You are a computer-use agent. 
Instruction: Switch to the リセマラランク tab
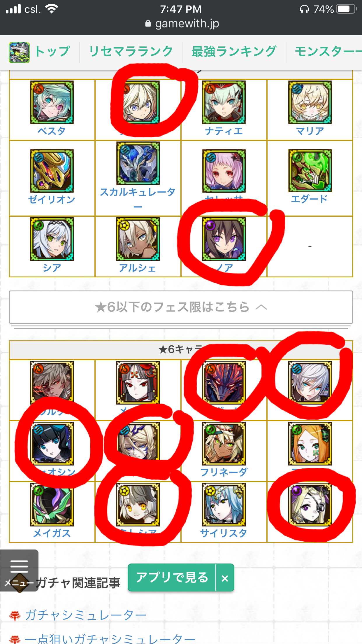131,52
